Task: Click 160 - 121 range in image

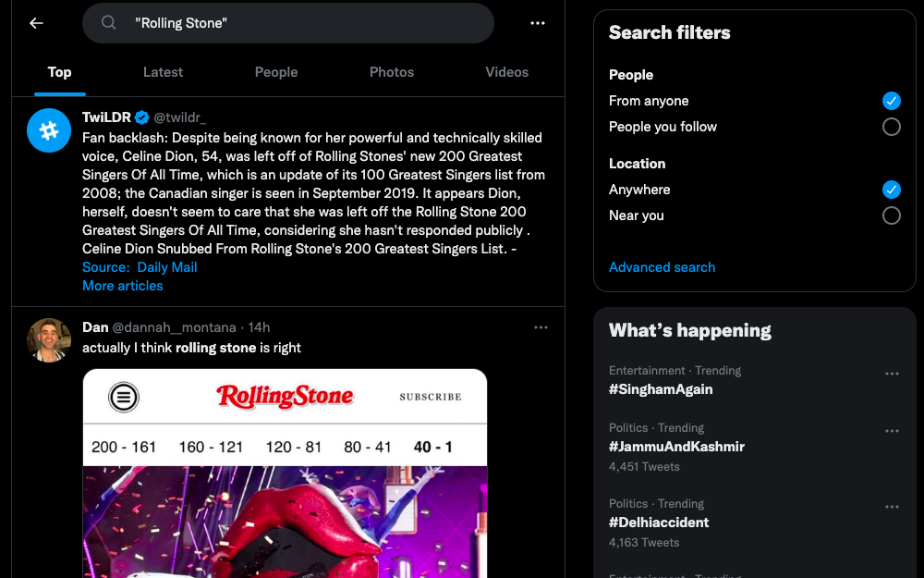Action: coord(211,447)
